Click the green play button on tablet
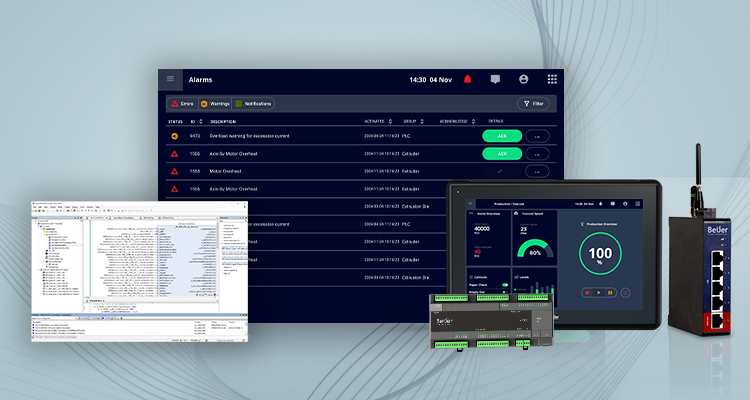Screen dimensions: 750x400 [598, 292]
